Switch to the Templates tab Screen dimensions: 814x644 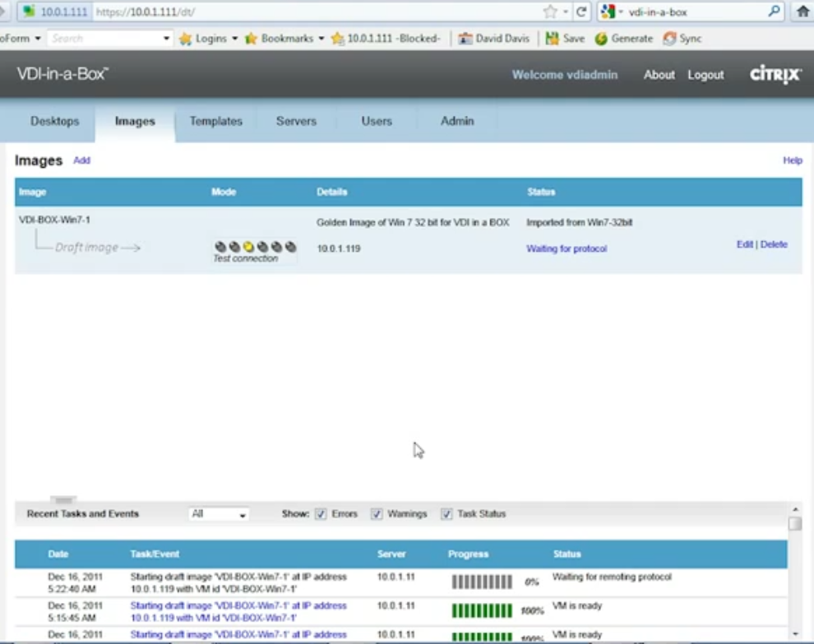[216, 121]
